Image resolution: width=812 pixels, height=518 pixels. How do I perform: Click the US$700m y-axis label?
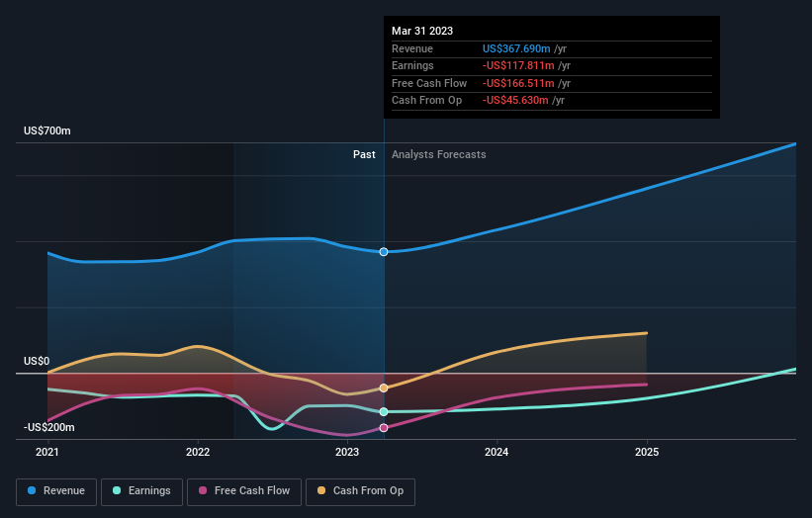point(47,131)
